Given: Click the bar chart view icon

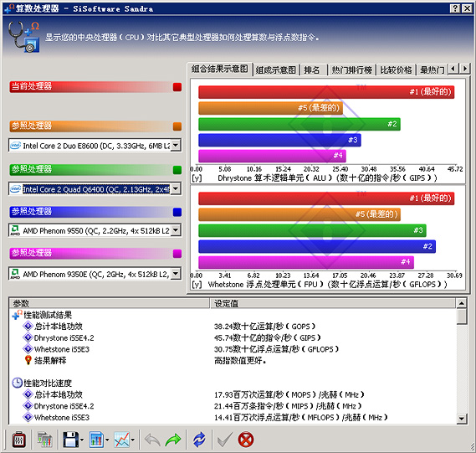Looking at the screenshot, I should 96,440.
